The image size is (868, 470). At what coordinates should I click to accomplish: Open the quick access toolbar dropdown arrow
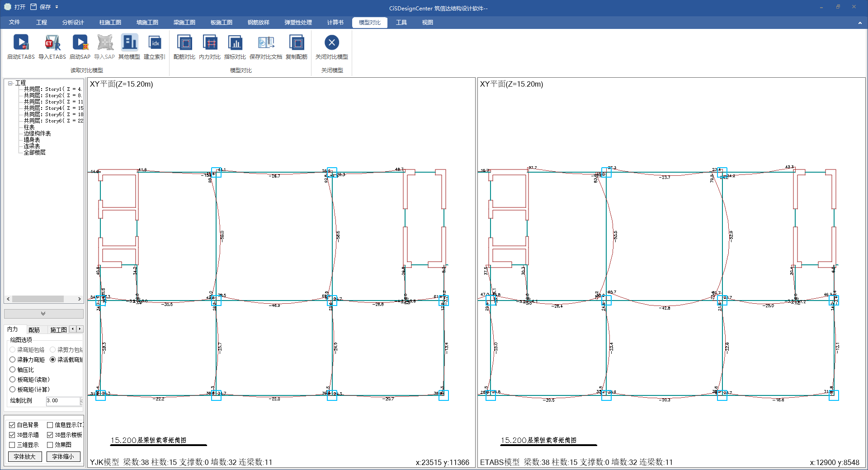57,7
